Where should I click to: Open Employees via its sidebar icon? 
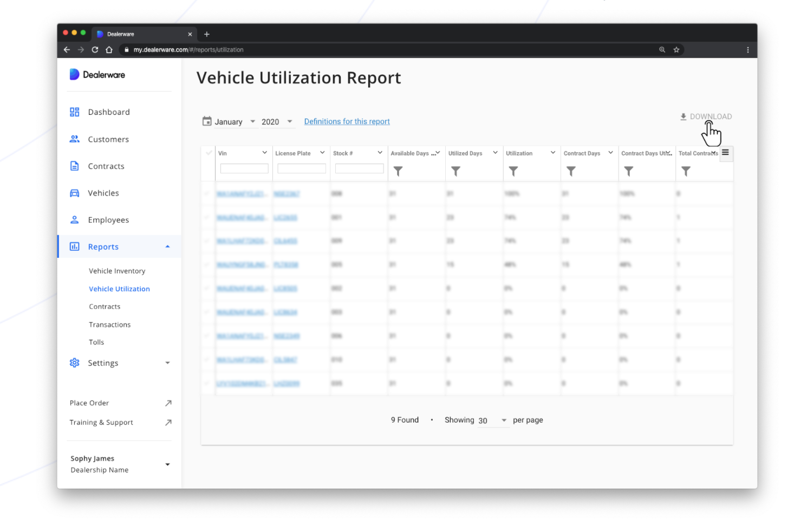(74, 219)
